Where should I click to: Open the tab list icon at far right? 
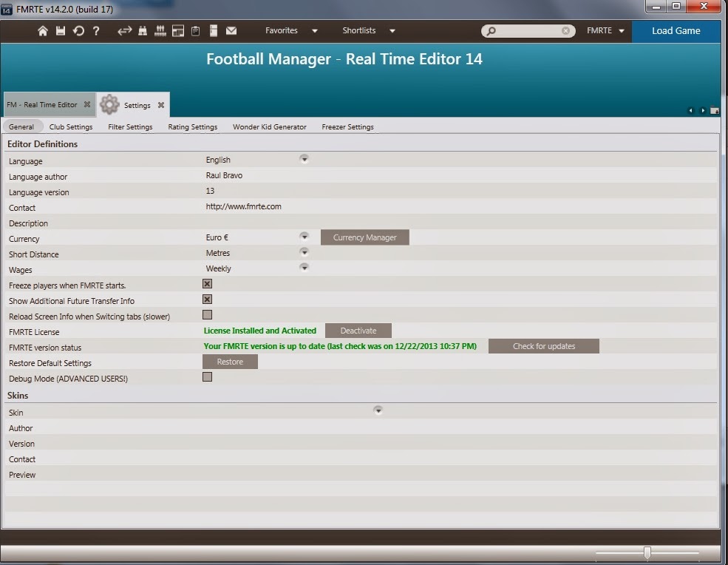[x=715, y=111]
